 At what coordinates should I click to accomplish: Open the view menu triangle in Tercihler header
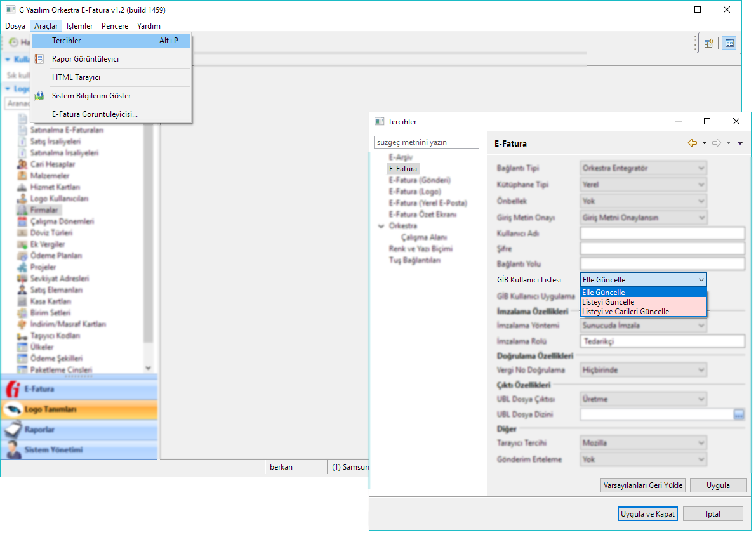coord(740,143)
